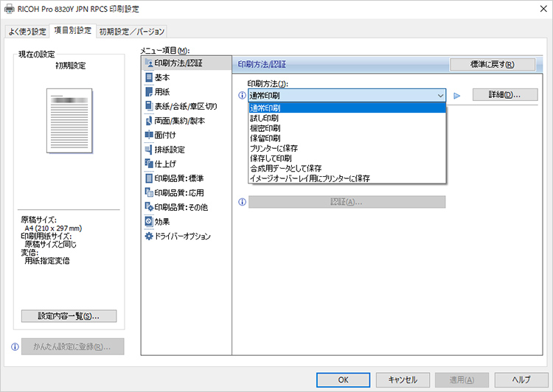
Task: Click the 基本 menu icon
Action: point(148,77)
